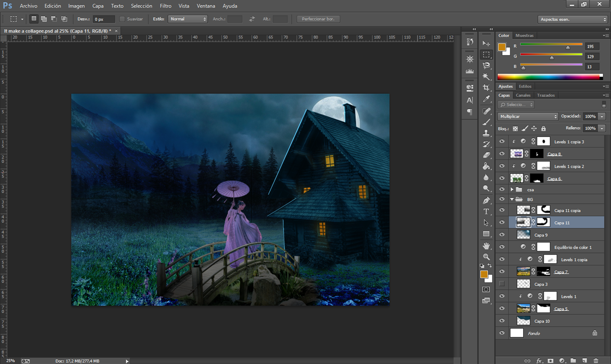The image size is (611, 364).
Task: Click the foreground color swatch in toolbar
Action: pyautogui.click(x=484, y=274)
